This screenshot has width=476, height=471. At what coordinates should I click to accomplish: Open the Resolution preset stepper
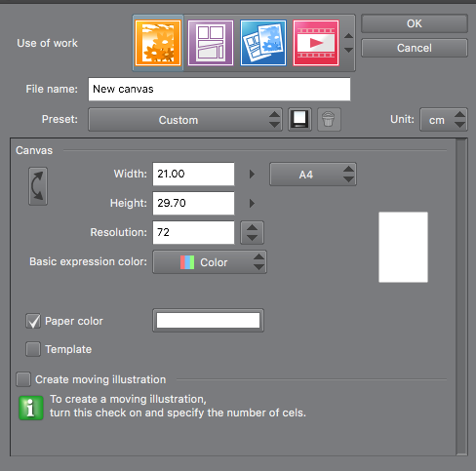[x=252, y=232]
